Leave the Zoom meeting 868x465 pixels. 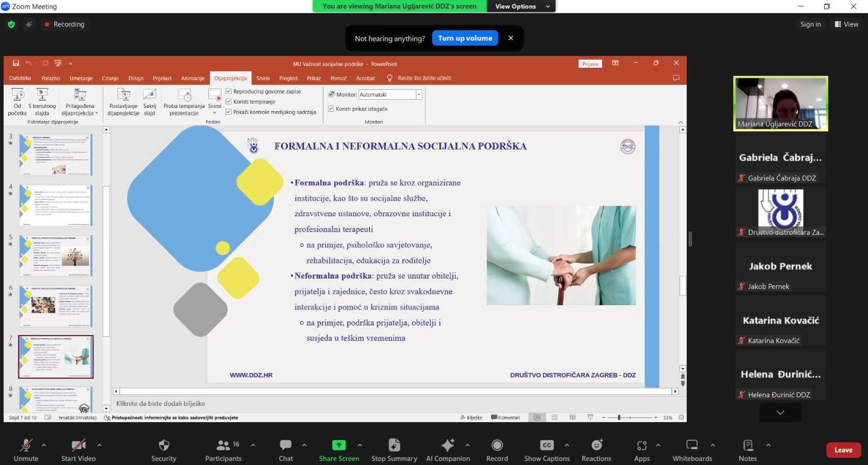pos(843,450)
